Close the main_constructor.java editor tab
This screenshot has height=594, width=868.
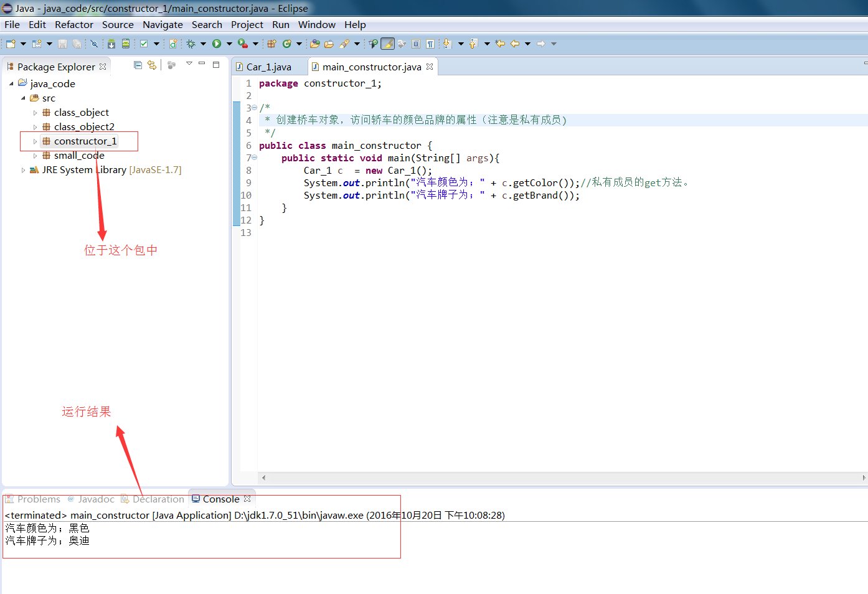coord(430,67)
